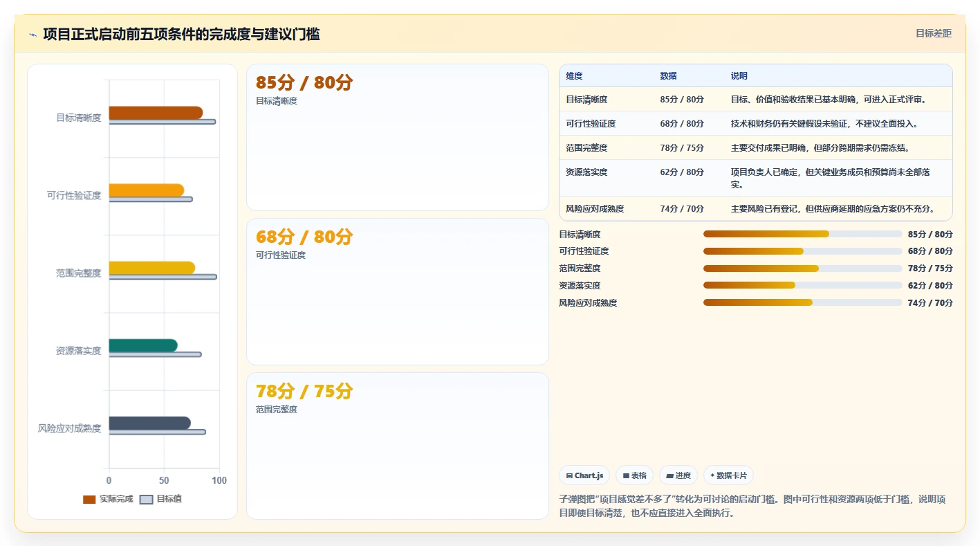Click the 50 tick on the chart axis
This screenshot has width=980, height=546.
164,480
